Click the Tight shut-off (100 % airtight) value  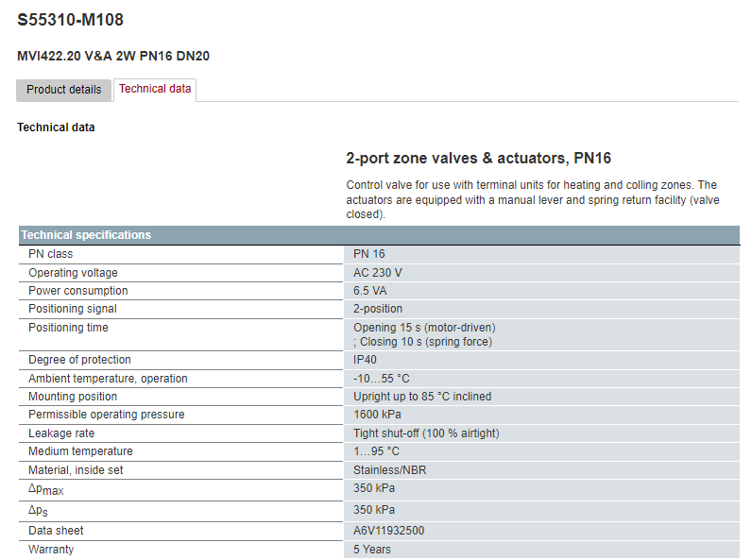click(426, 433)
